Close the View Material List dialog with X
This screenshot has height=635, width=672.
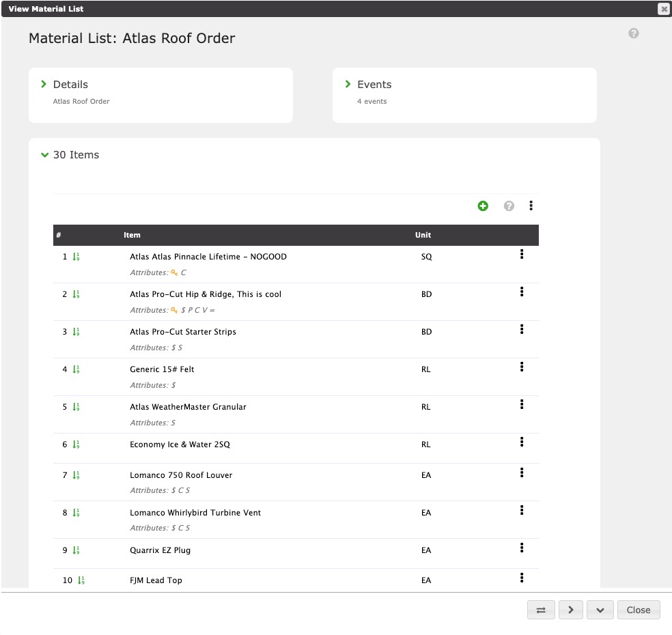click(x=663, y=9)
